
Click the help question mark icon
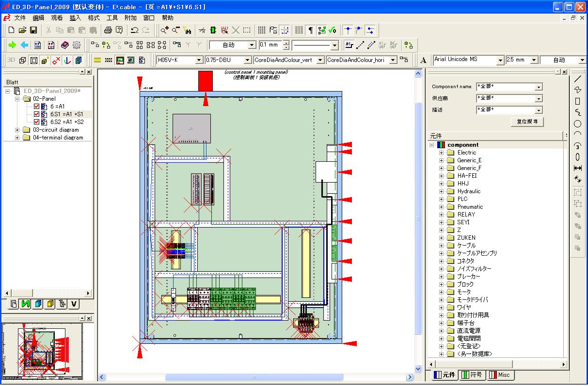pyautogui.click(x=119, y=30)
